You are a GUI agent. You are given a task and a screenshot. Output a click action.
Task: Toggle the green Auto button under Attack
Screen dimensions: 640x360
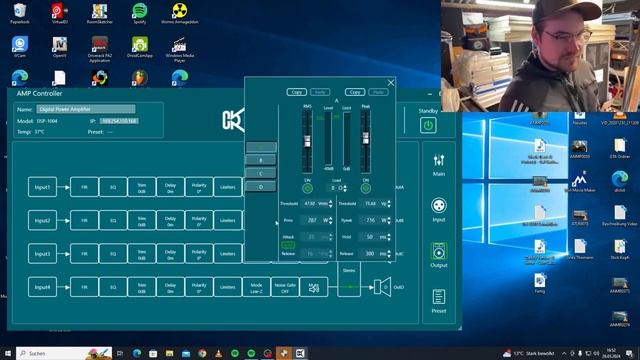[288, 245]
